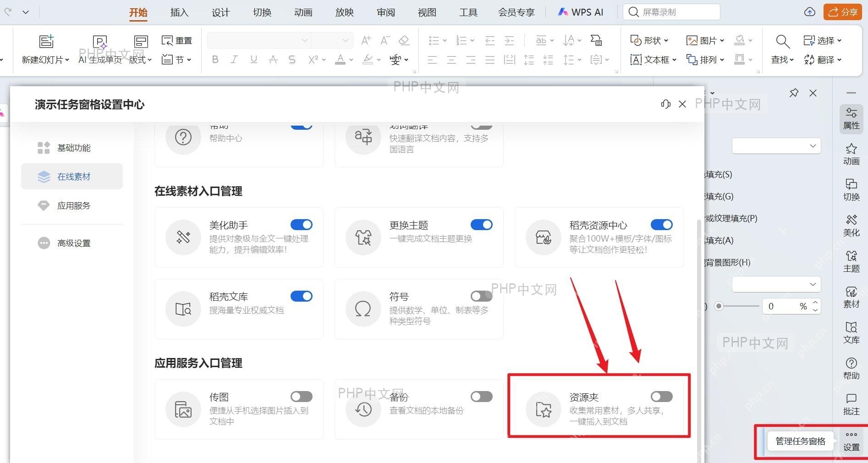Open the 帮助 help sidebar panel
This screenshot has width=868, height=463.
pyautogui.click(x=851, y=369)
